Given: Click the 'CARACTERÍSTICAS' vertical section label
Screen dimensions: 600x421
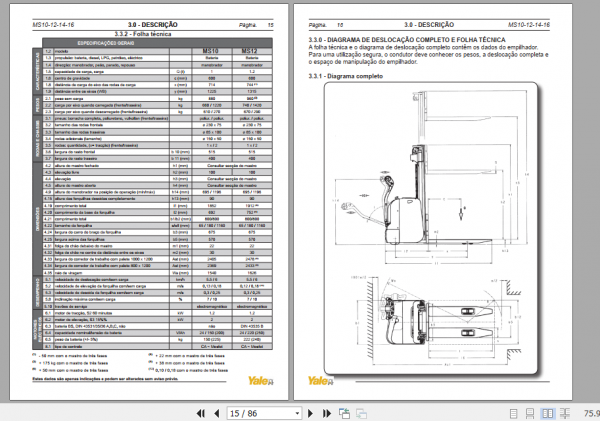Looking at the screenshot, I should 38,72.
